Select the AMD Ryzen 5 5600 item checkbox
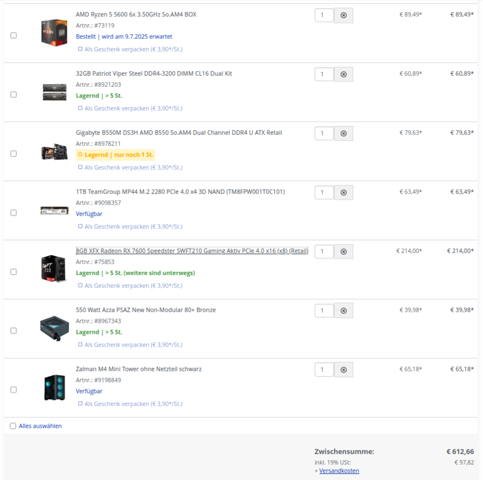483x480 pixels. 13,35
